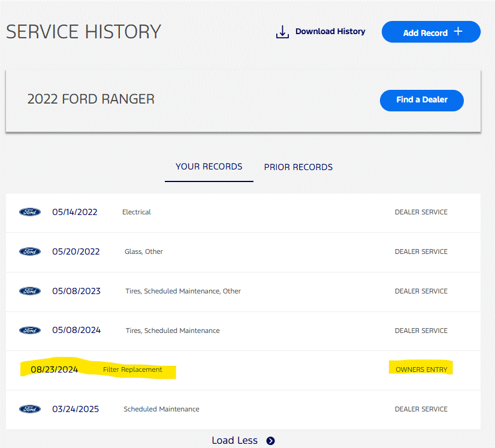The height and width of the screenshot is (448, 495).
Task: Select Tires, Scheduled Maintenance, Other description
Action: (183, 291)
